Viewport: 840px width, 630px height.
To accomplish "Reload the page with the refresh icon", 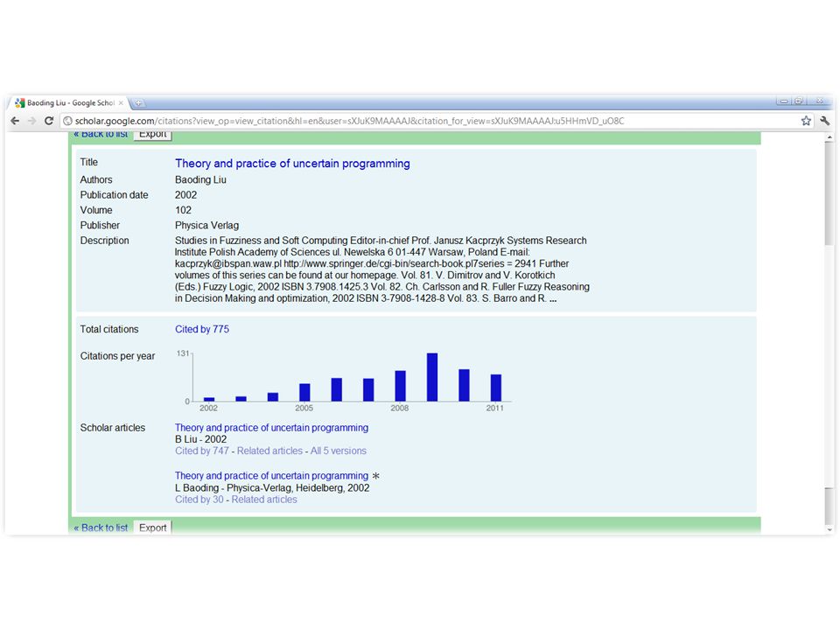I will coord(49,121).
